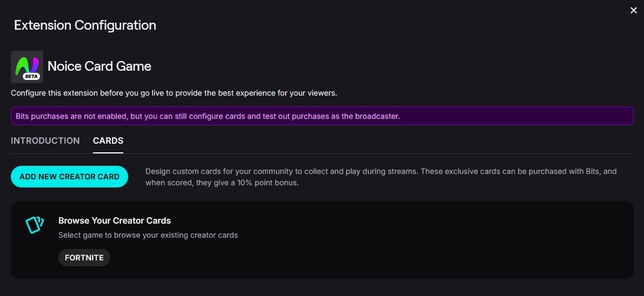Click the Noice Card Game title
The image size is (644, 296).
coord(99,66)
